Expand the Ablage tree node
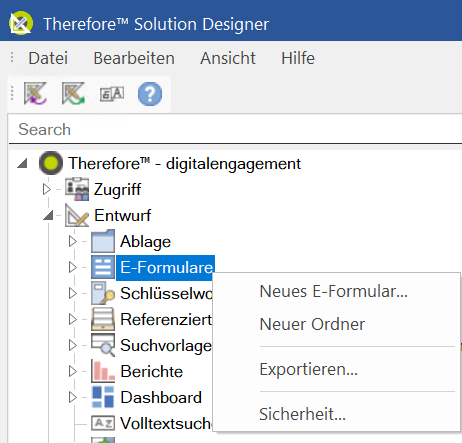The height and width of the screenshot is (443, 462). point(73,241)
